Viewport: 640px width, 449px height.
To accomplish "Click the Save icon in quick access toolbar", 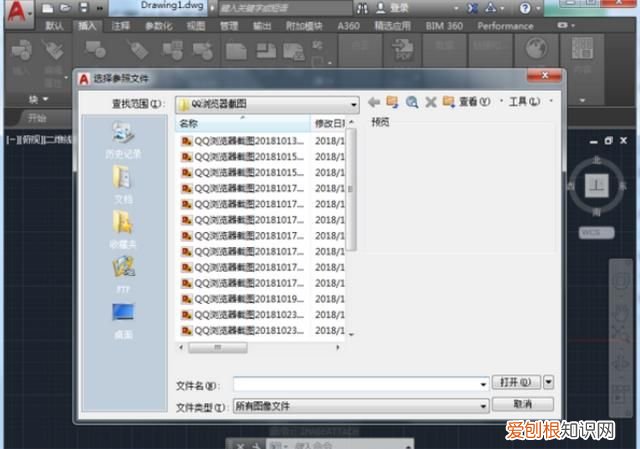I will click(x=83, y=8).
